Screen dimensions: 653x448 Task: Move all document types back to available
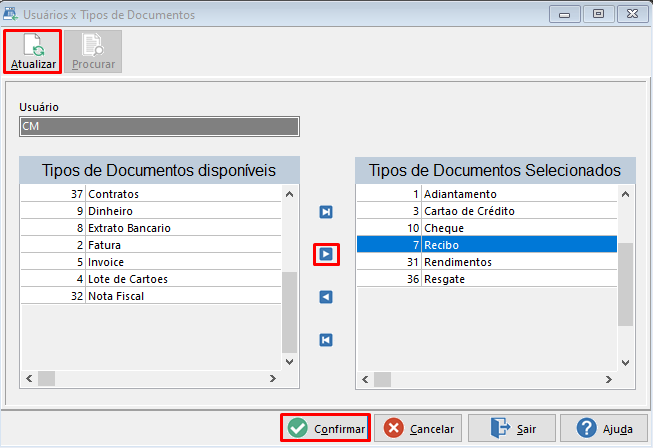[x=326, y=340]
